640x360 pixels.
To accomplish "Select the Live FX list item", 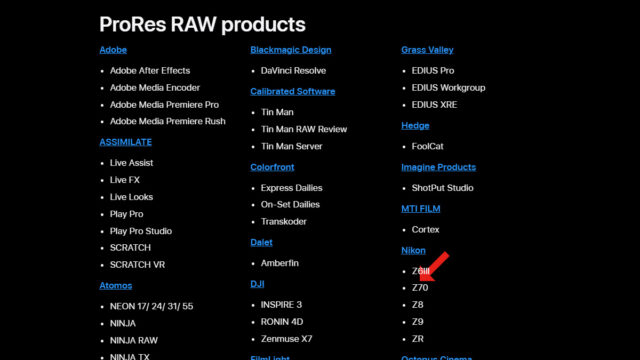I will pyautogui.click(x=124, y=180).
